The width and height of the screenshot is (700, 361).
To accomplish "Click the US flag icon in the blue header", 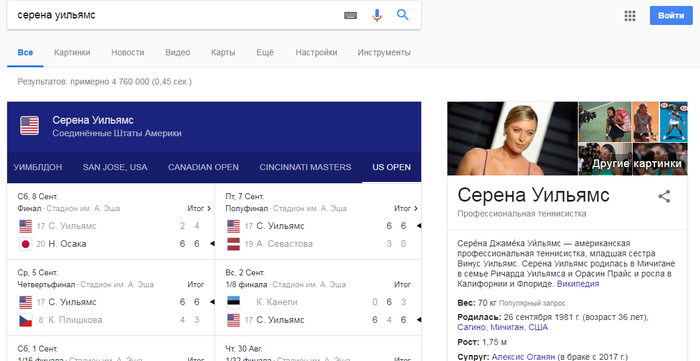I will pyautogui.click(x=29, y=125).
